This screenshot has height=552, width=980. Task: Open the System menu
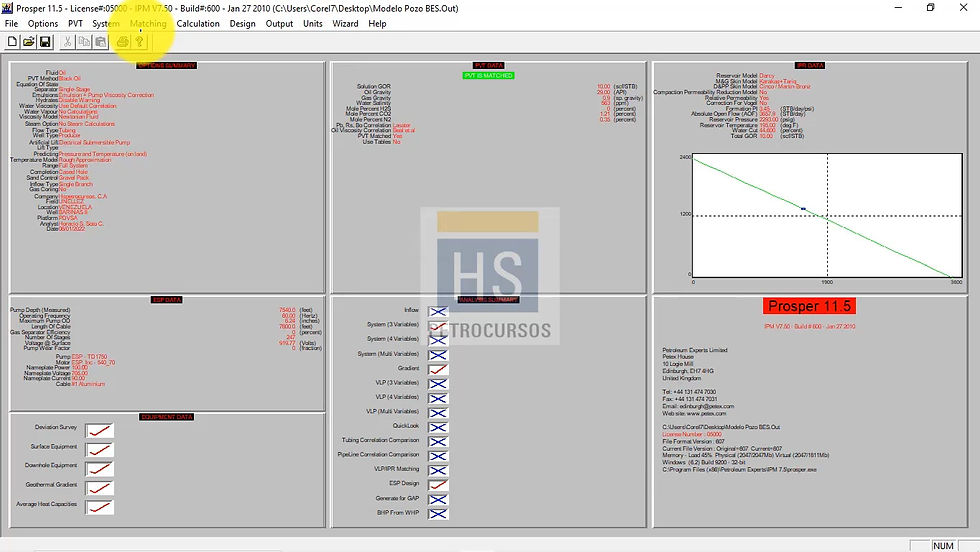click(106, 24)
